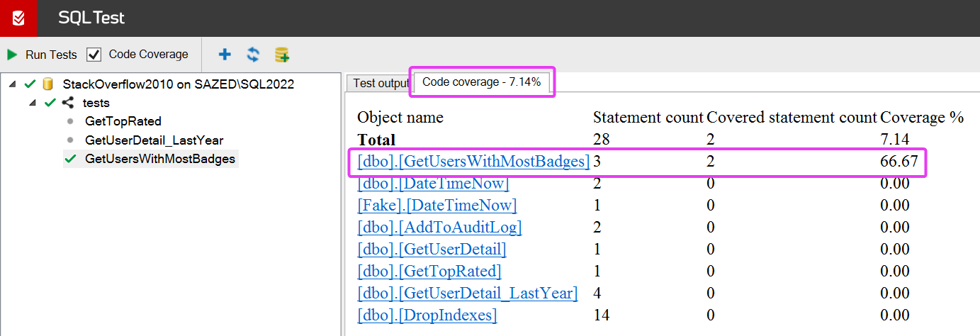Click Total coverage value 7.14
The height and width of the screenshot is (336, 980).
895,140
